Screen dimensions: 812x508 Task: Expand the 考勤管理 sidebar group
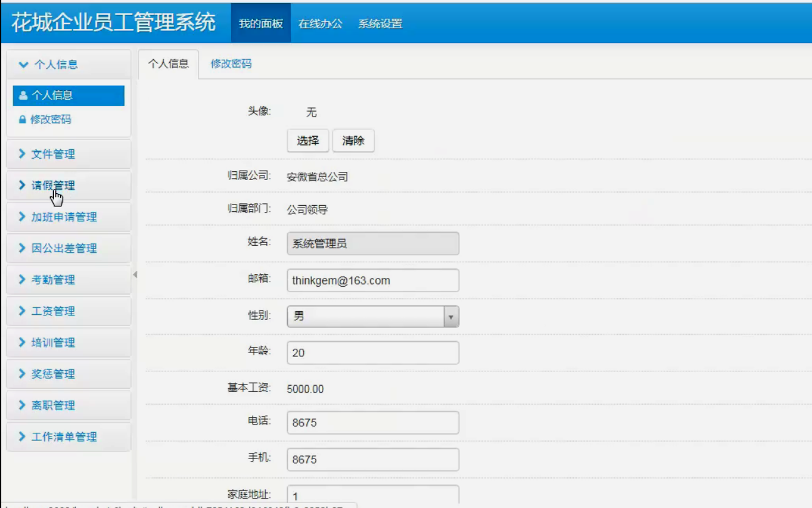[69, 280]
